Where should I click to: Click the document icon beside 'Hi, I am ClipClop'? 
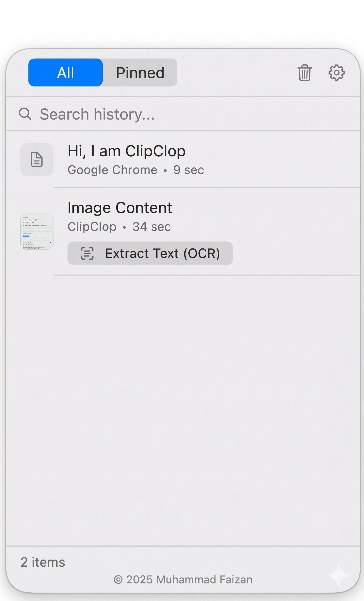[37, 160]
